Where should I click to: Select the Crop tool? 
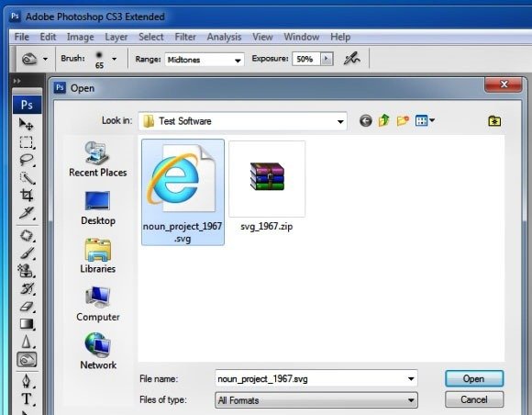tap(26, 195)
